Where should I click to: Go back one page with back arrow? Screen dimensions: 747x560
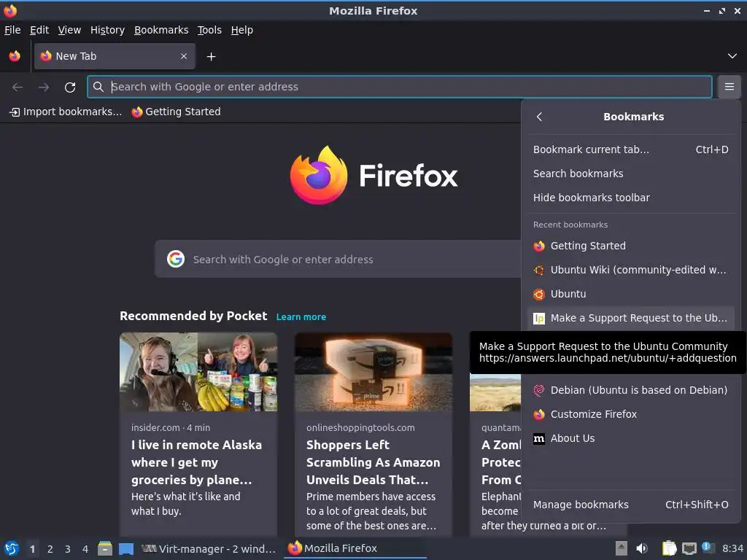pos(18,87)
